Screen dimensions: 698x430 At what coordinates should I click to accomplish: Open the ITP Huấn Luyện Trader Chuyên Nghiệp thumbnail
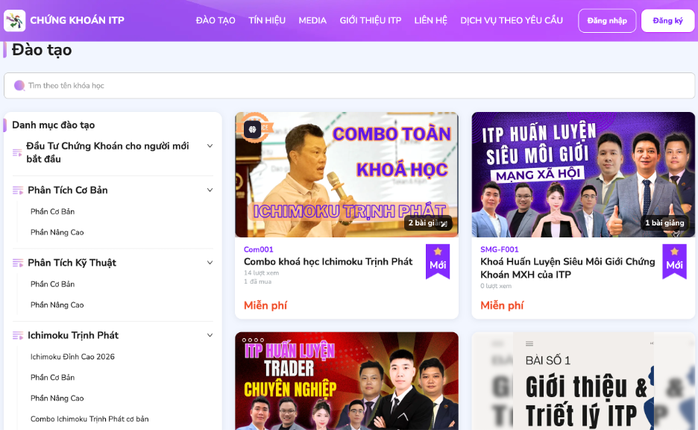pos(346,381)
